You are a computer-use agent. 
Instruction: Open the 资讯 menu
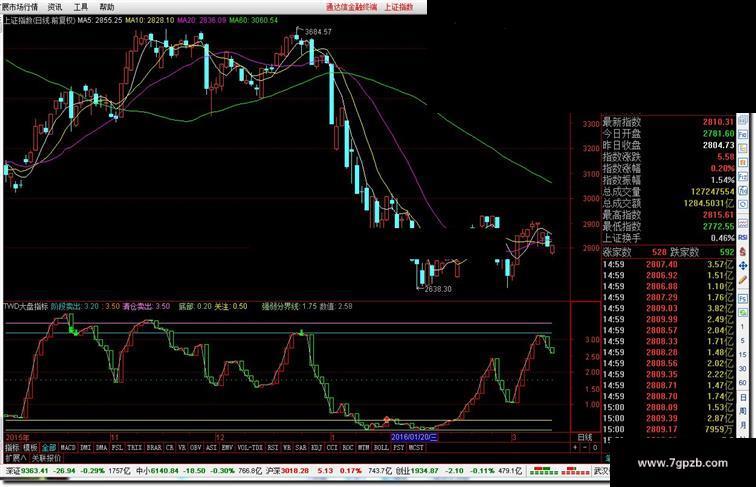(55, 7)
